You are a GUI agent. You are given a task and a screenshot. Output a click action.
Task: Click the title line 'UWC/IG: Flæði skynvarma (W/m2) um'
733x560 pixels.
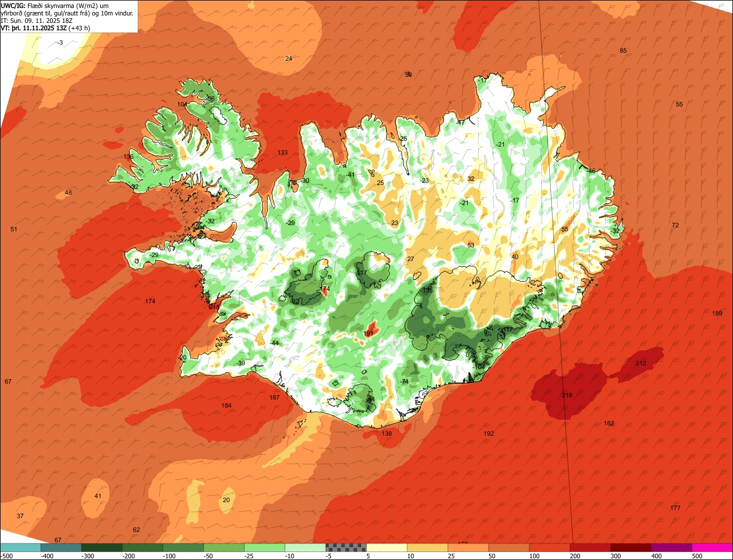click(55, 6)
